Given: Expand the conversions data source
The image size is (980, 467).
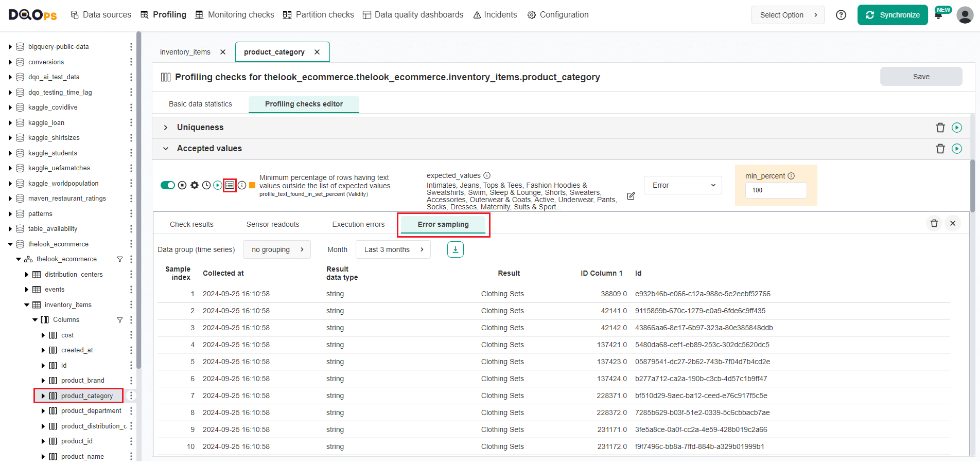Looking at the screenshot, I should 10,62.
